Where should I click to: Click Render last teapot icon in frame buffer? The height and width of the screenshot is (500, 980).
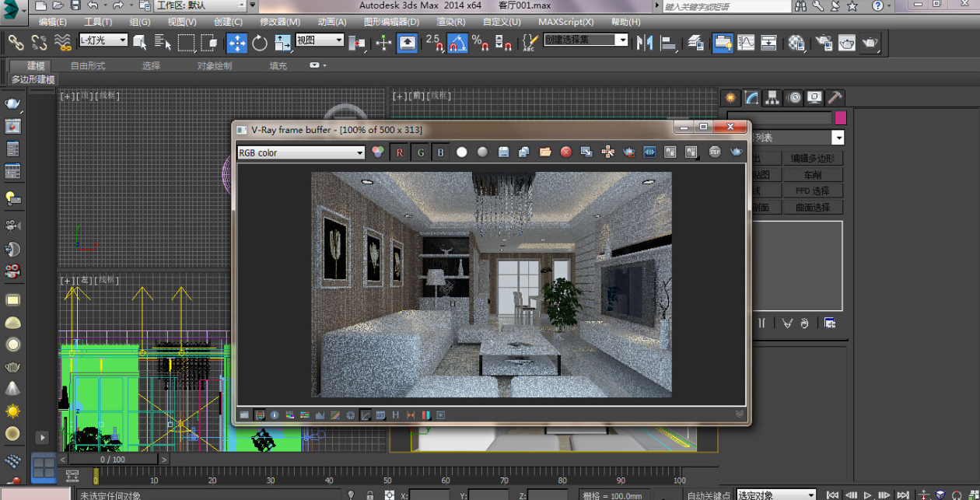tap(736, 152)
